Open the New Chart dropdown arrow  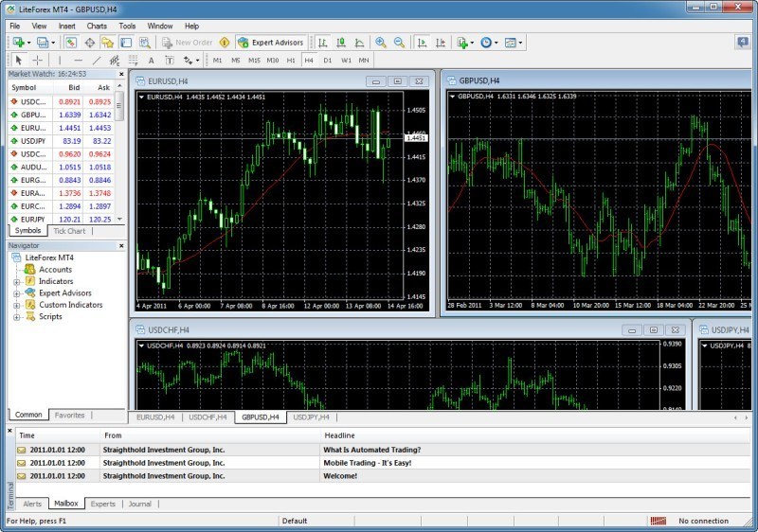[29, 43]
